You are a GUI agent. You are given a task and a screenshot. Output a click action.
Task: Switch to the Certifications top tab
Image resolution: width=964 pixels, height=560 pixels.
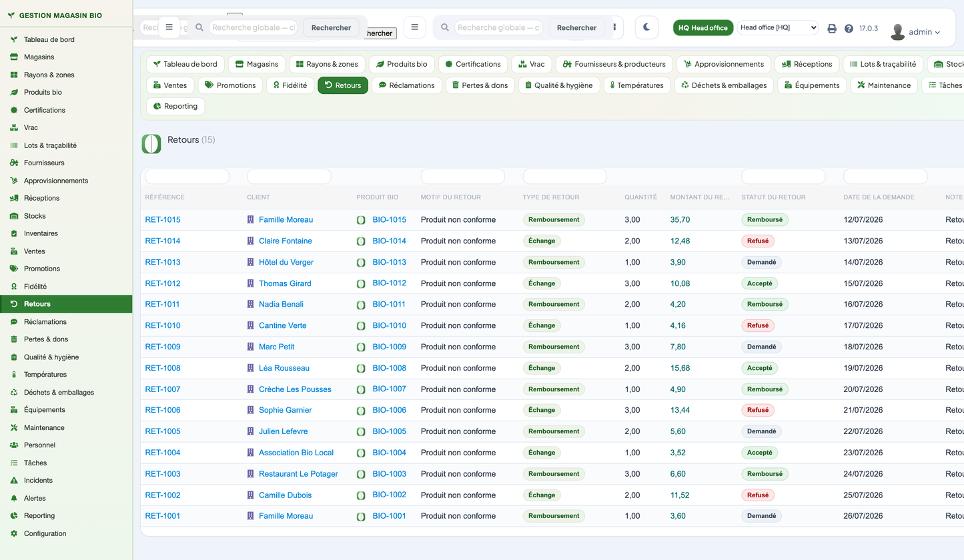click(474, 64)
